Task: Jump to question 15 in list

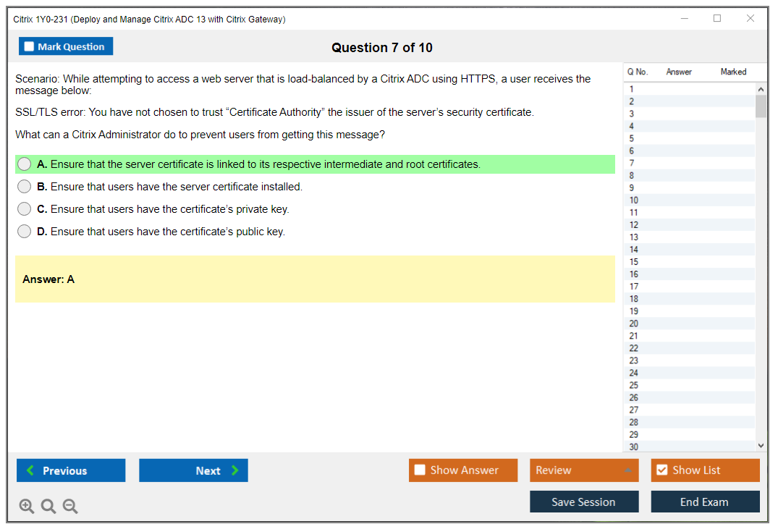Action: [634, 262]
